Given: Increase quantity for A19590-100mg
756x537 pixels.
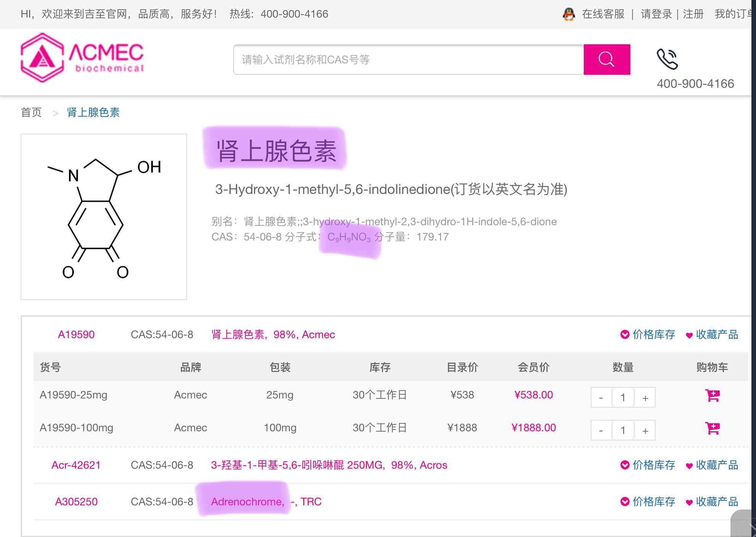Looking at the screenshot, I should 645,431.
